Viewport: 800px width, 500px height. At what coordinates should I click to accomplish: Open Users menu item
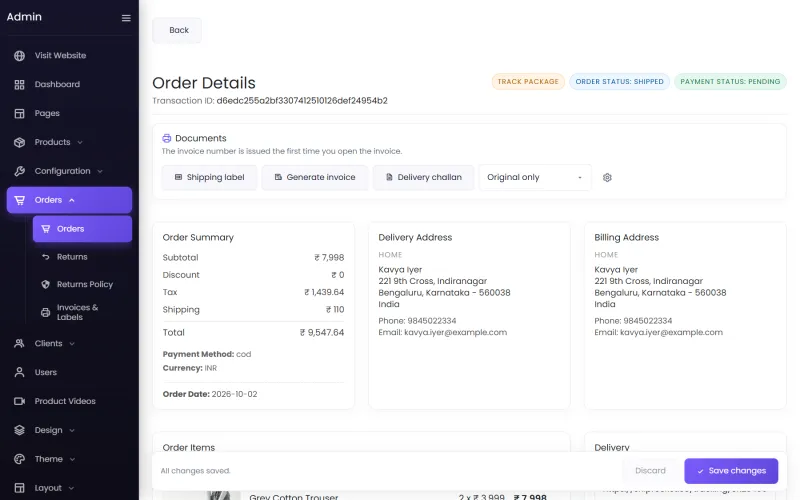tap(69, 372)
